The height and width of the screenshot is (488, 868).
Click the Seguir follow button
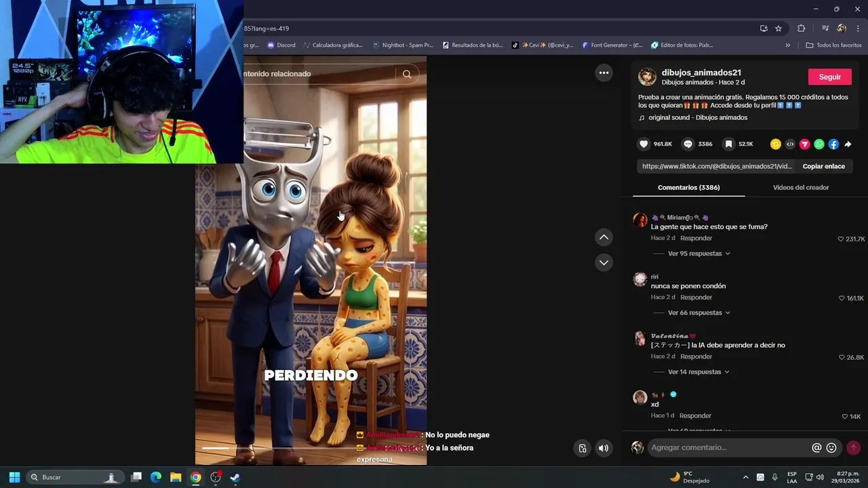[829, 77]
